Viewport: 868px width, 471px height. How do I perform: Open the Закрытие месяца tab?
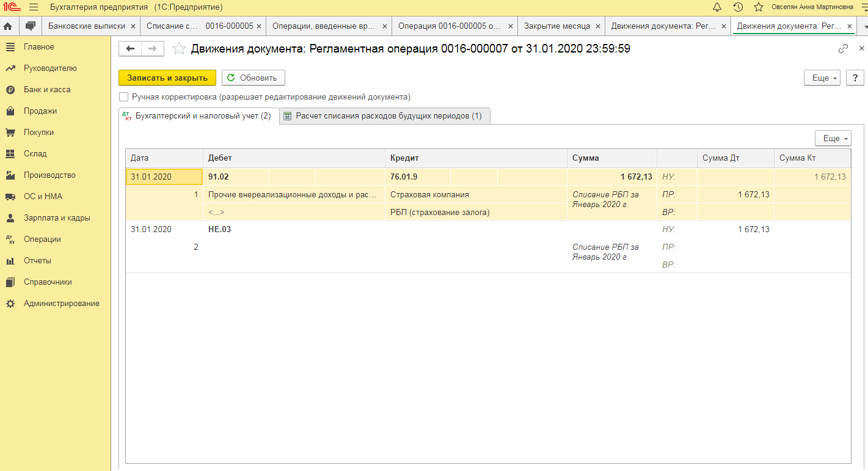pos(556,26)
